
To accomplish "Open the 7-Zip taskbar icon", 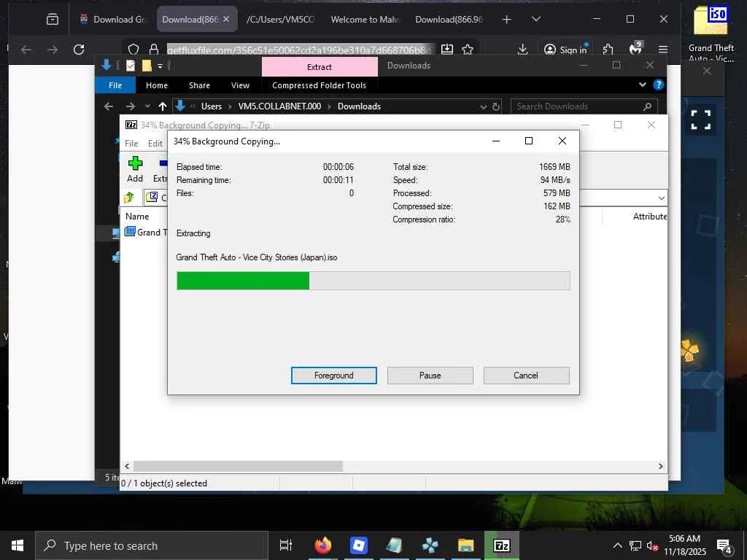I will click(x=501, y=545).
